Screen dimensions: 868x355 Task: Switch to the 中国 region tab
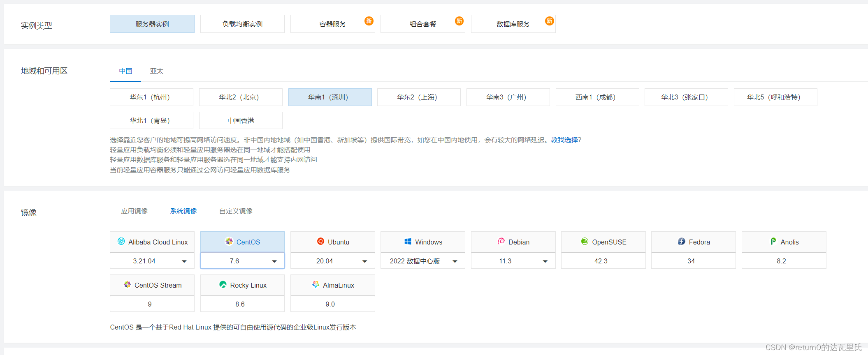(125, 71)
